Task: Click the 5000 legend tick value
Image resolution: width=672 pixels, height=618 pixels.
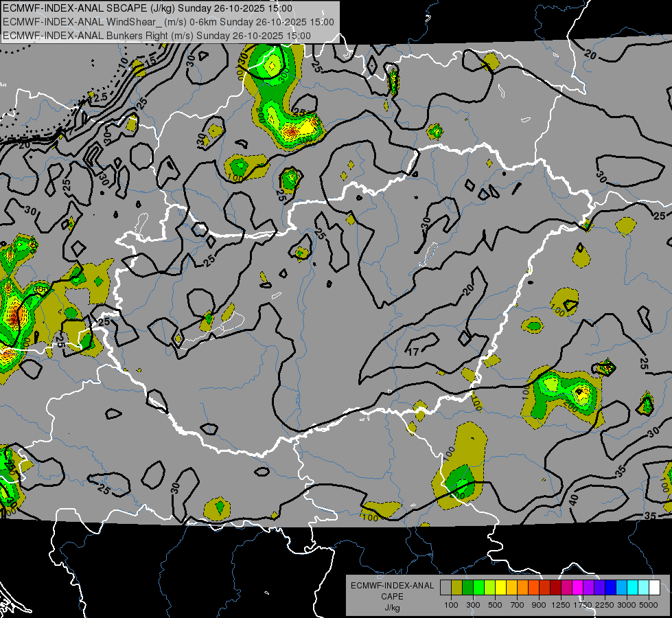Action: (x=649, y=605)
